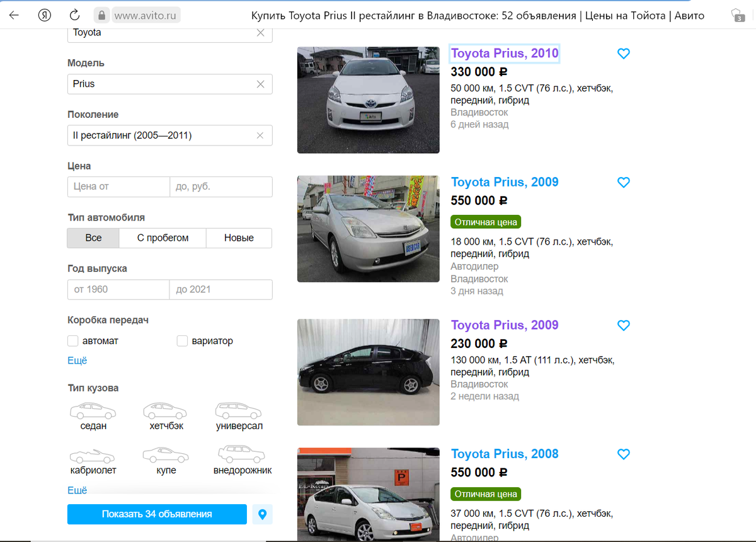Click the lock security icon in address bar
Image resolution: width=756 pixels, height=542 pixels.
point(101,15)
